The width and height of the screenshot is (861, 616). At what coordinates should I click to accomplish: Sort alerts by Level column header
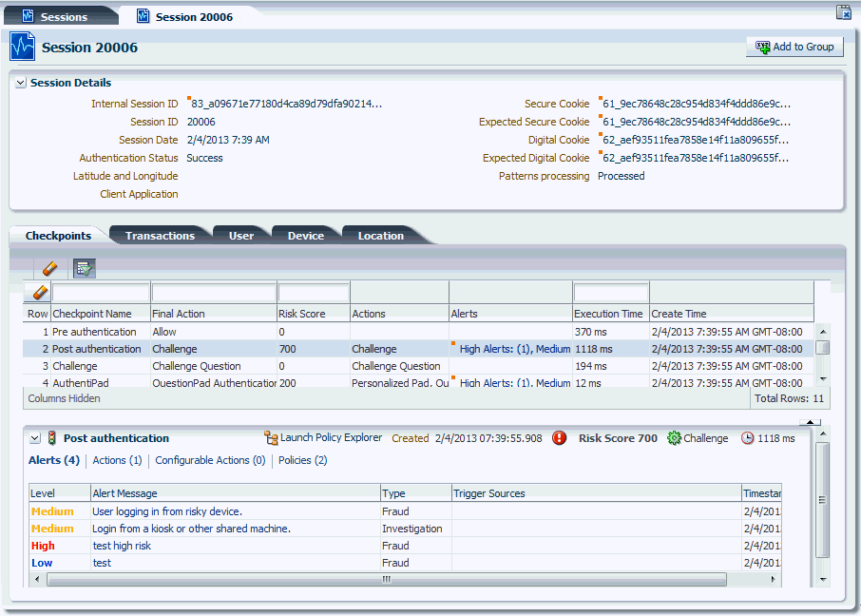tap(59, 493)
